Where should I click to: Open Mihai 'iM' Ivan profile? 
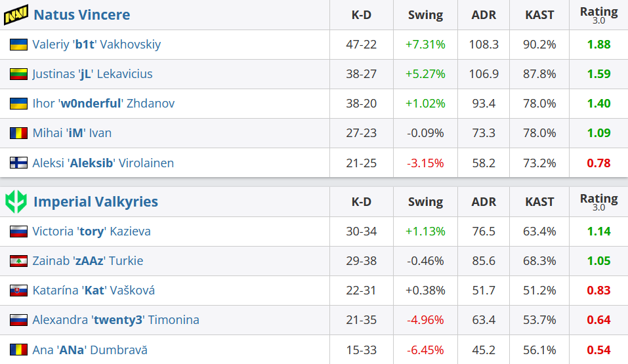tap(72, 133)
